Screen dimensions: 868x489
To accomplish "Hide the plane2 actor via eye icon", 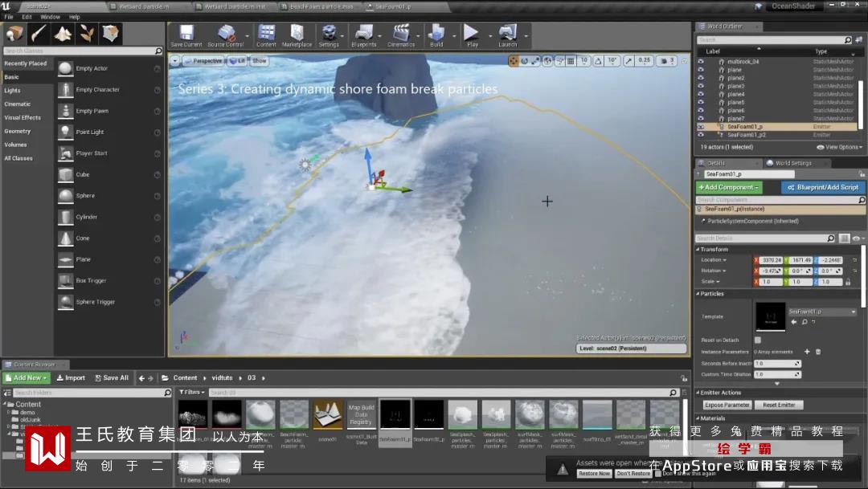I will coord(701,78).
